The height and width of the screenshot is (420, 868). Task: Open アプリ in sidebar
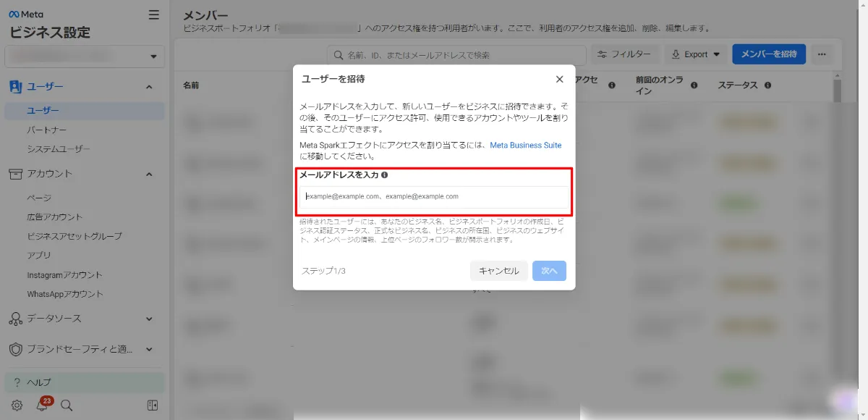[39, 255]
